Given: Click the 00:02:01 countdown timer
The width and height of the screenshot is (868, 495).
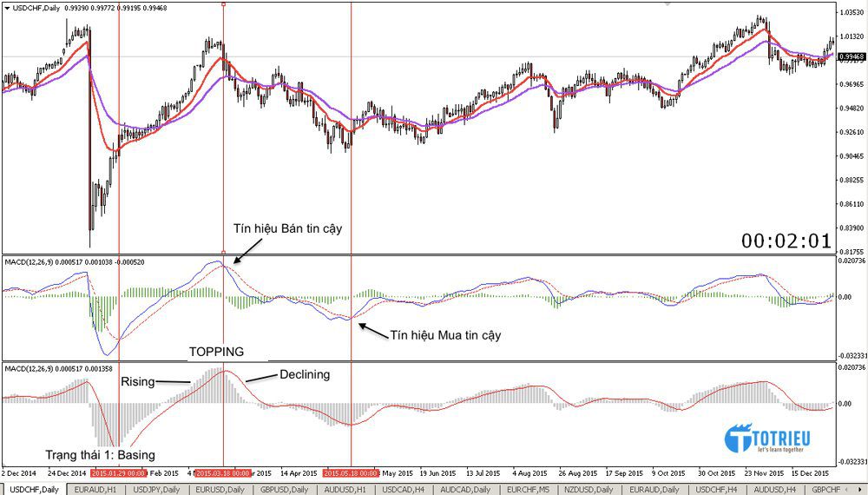Looking at the screenshot, I should pos(786,241).
